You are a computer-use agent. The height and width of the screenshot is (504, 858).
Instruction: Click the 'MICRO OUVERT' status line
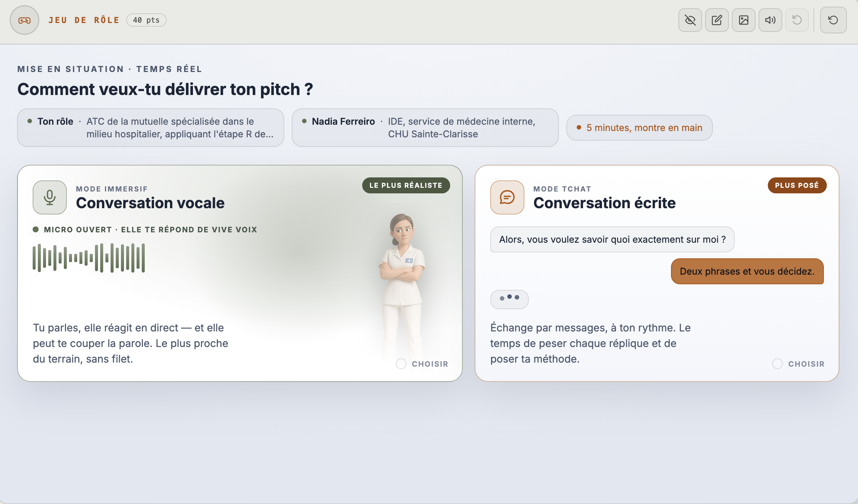(x=145, y=230)
